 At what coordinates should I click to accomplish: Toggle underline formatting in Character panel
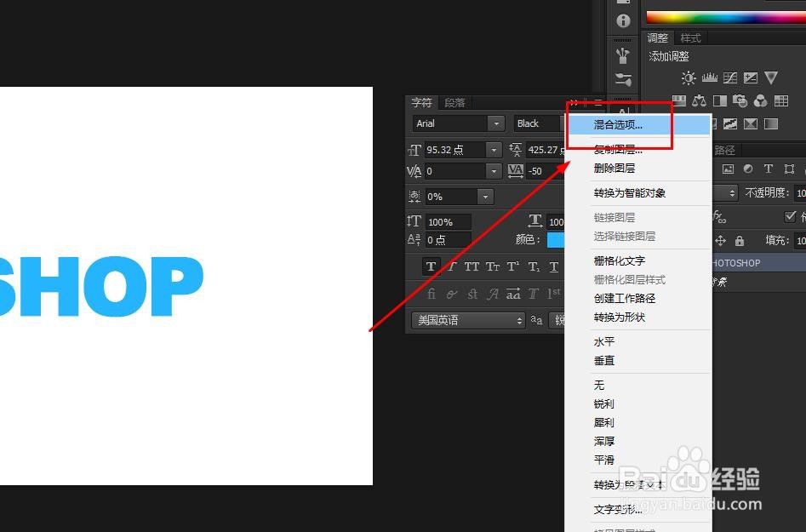coord(553,266)
